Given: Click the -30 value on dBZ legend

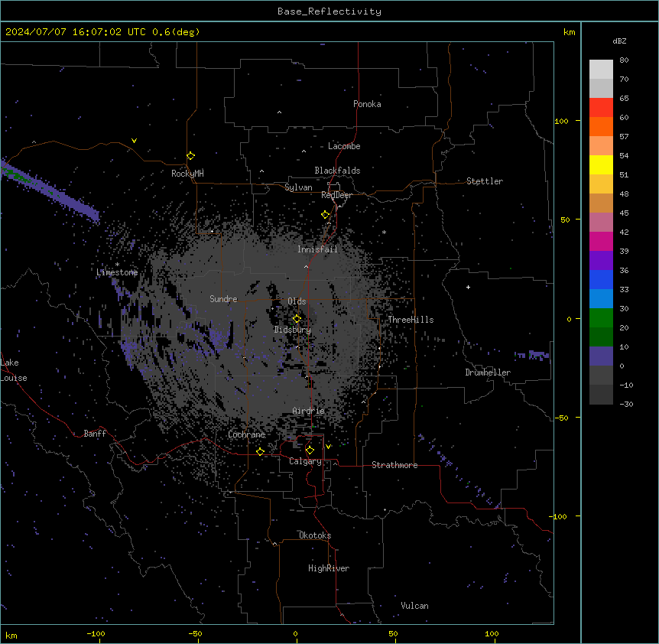Looking at the screenshot, I should tap(626, 404).
